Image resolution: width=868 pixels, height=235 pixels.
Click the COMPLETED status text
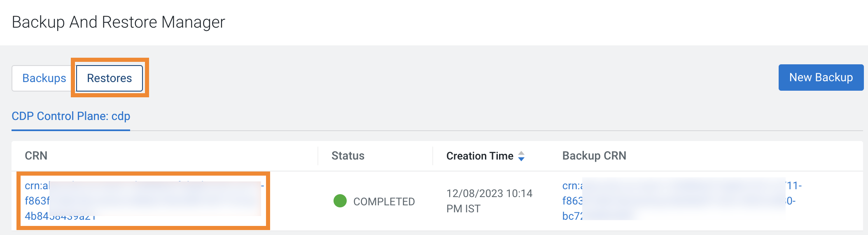(384, 202)
